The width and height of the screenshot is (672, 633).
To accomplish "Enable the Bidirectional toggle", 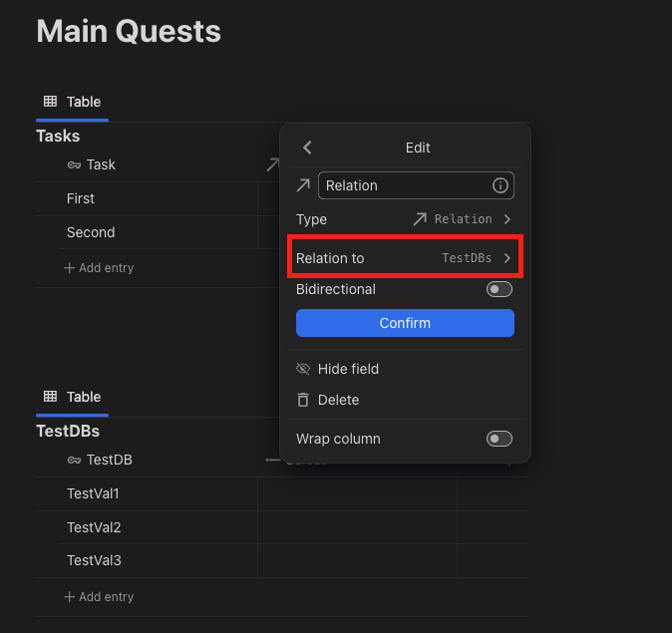I will pyautogui.click(x=499, y=289).
